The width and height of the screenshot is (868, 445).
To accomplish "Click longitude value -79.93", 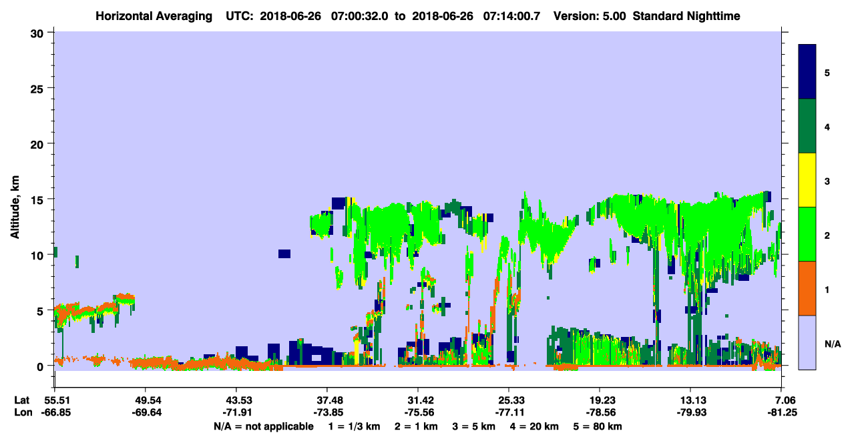I will 690,412.
